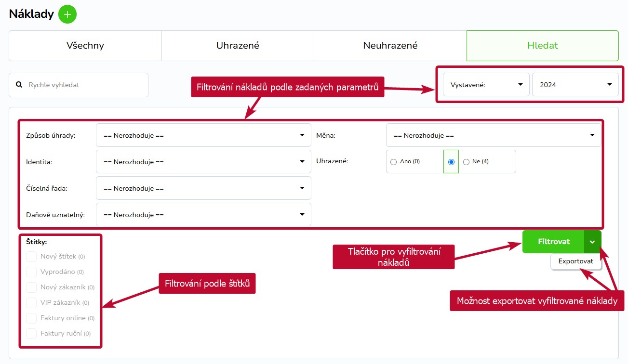Tick the VIP zákazník checkbox
Viewport: 628px width, 364px height.
pos(31,302)
